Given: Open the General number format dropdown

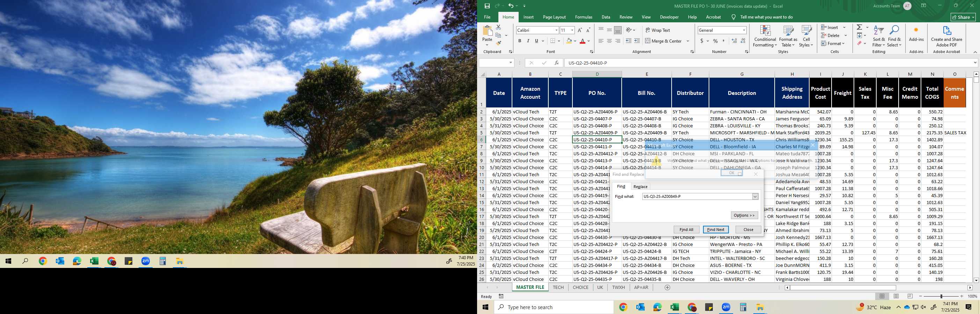Looking at the screenshot, I should pos(744,30).
